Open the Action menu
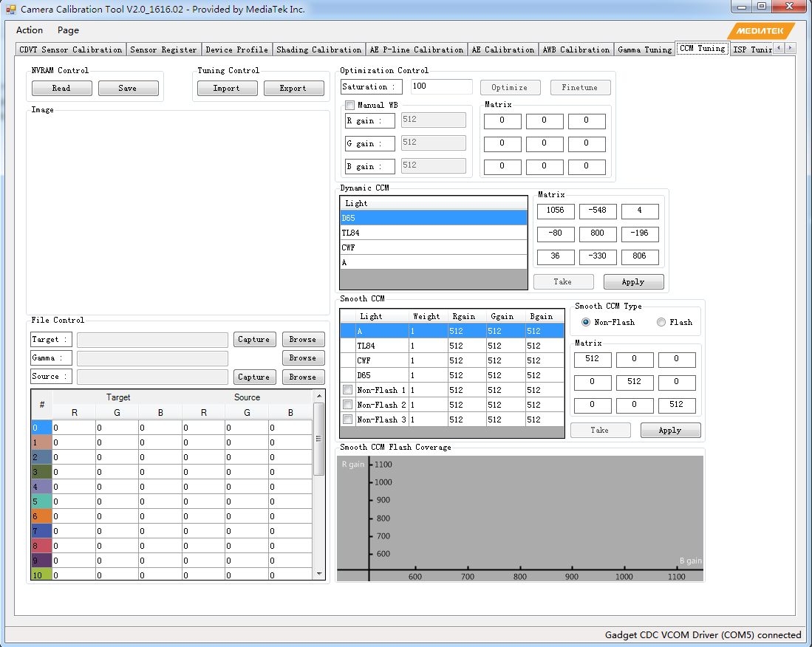 click(x=30, y=30)
